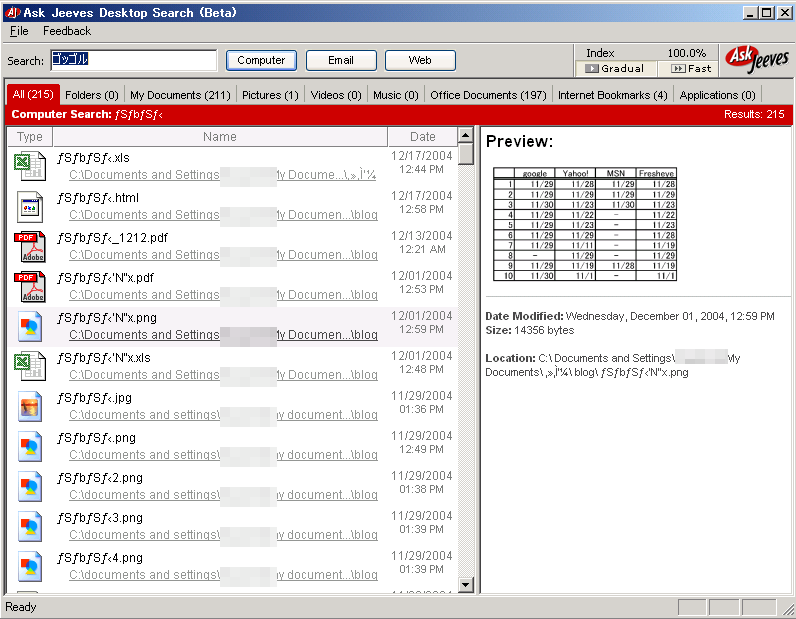Click the results list scroll-down arrow

pyautogui.click(x=466, y=585)
